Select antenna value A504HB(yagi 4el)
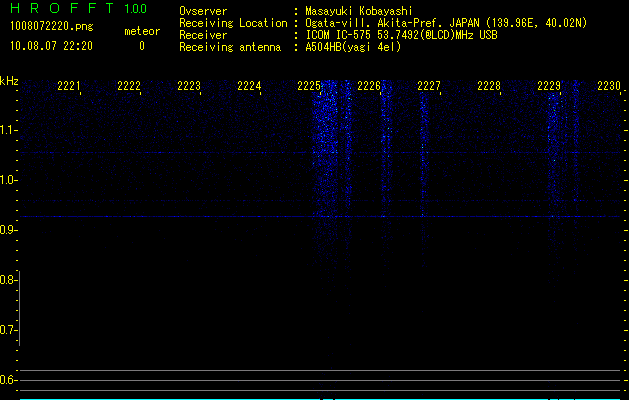 point(353,47)
